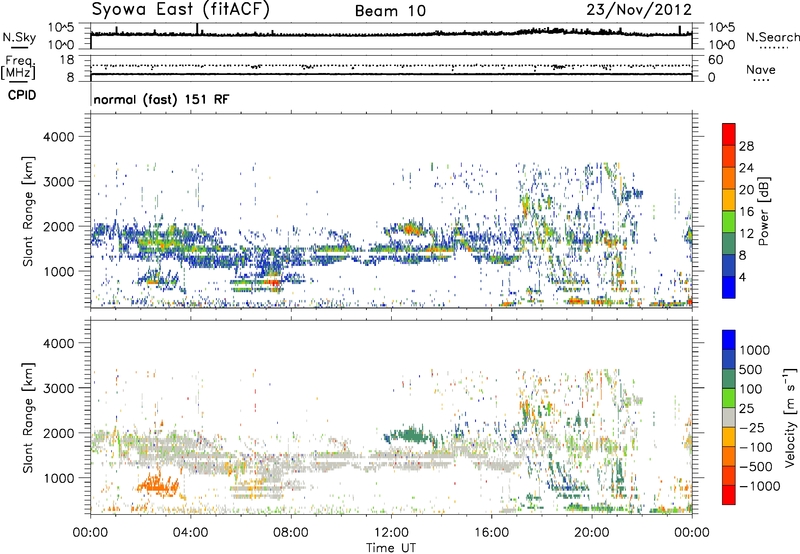This screenshot has height=554, width=800.
Task: Click the orange negative-velocity patch near 02:30
Action: click(x=158, y=485)
